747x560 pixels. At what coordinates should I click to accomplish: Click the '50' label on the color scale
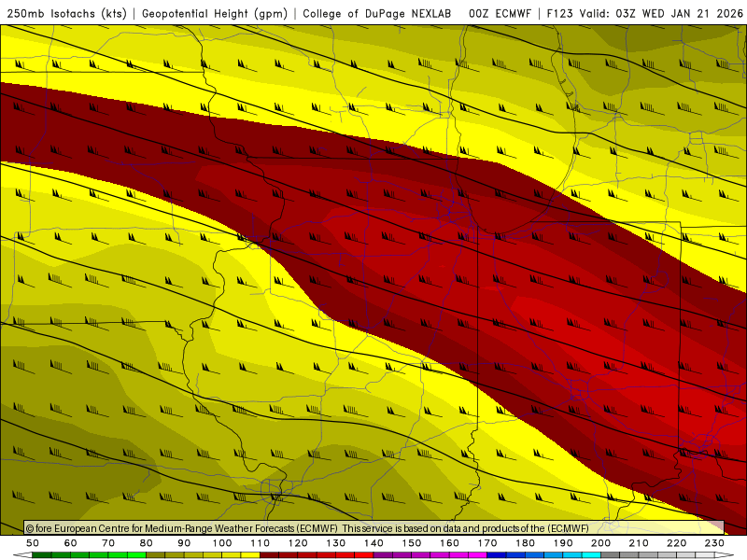[x=33, y=543]
